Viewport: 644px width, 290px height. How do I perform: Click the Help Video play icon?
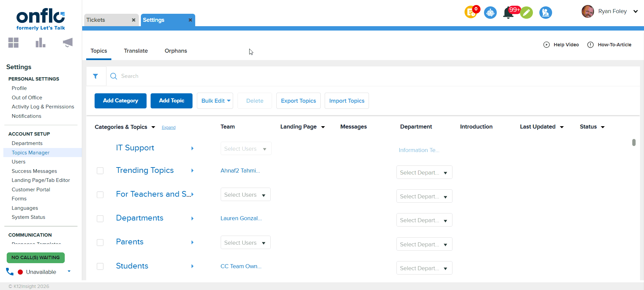(x=546, y=45)
